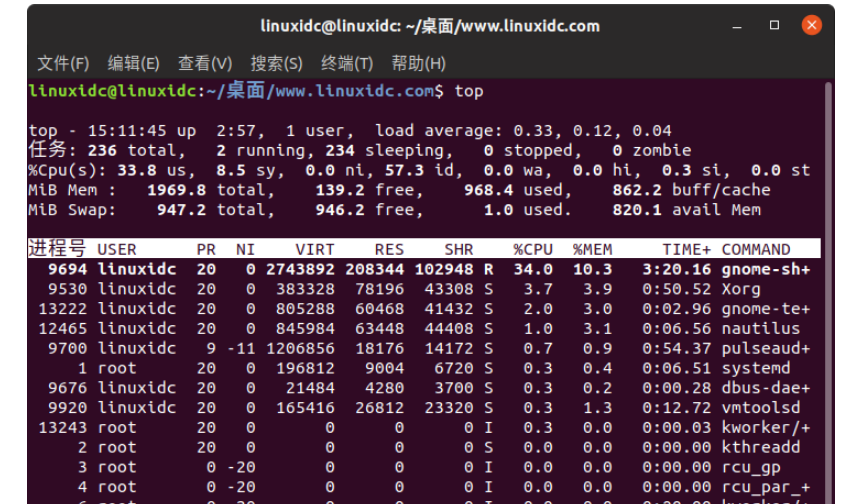This screenshot has height=504, width=845.
Task: Click process ID 9700
Action: coord(67,349)
